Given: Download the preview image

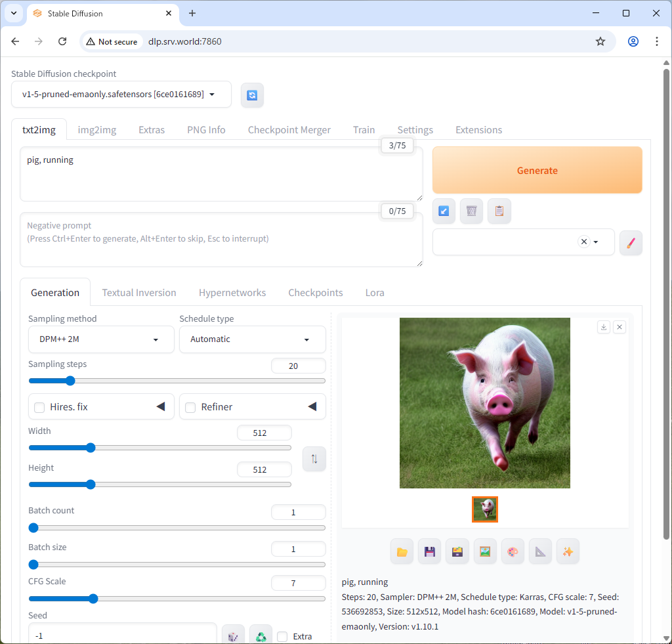Looking at the screenshot, I should 604,327.
